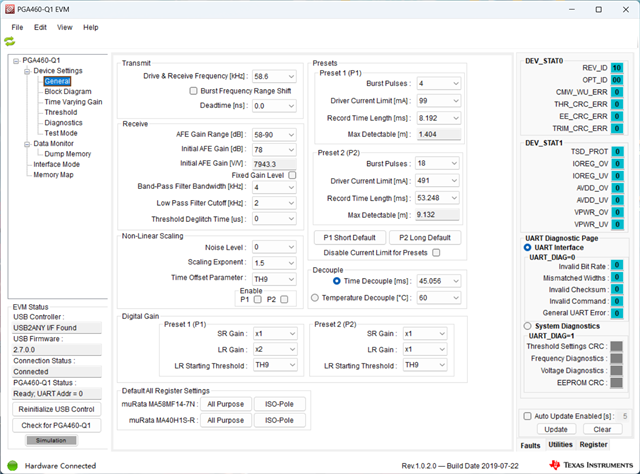Select Interface Mode in tree

(56, 165)
